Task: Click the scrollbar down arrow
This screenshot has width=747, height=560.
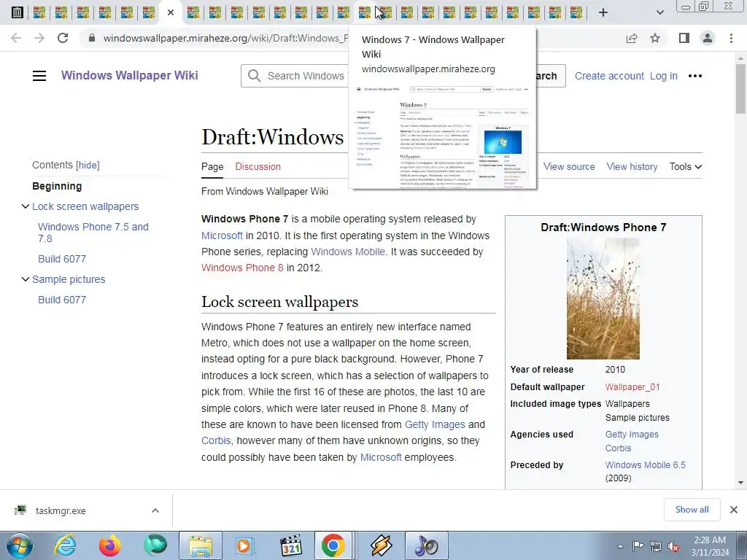Action: (x=740, y=483)
